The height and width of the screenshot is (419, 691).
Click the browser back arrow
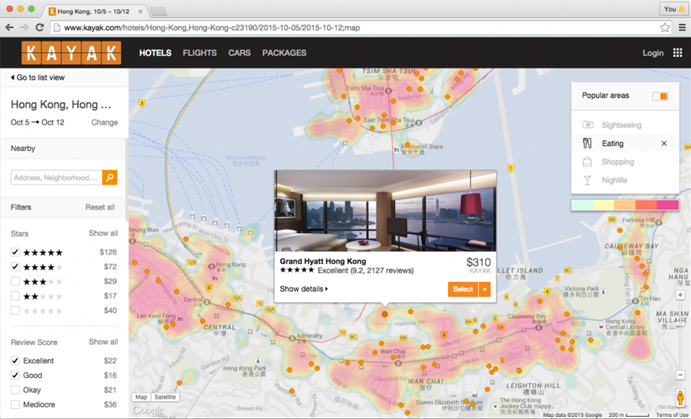pyautogui.click(x=9, y=27)
